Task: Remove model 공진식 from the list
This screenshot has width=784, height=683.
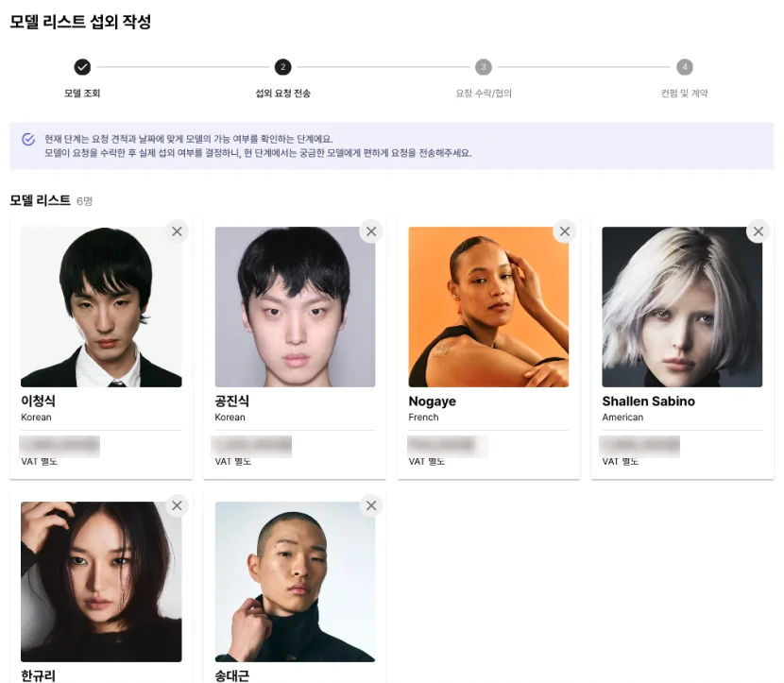Action: click(x=370, y=231)
